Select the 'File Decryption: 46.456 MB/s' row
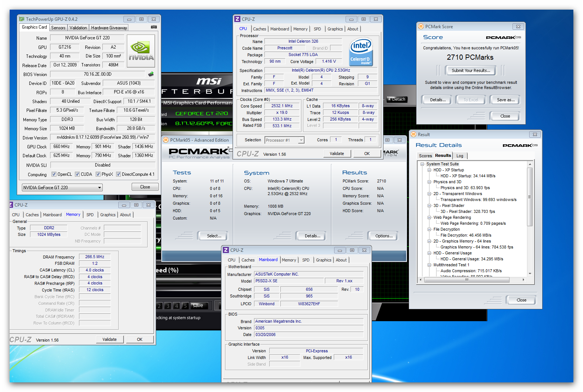The width and height of the screenshot is (583, 392). (x=466, y=235)
